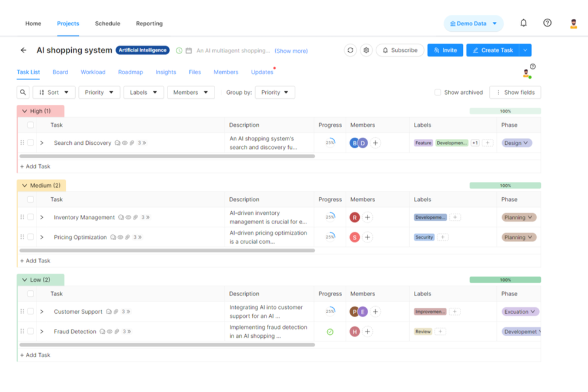The height and width of the screenshot is (392, 588).
Task: Click the search magnifier icon
Action: [23, 92]
